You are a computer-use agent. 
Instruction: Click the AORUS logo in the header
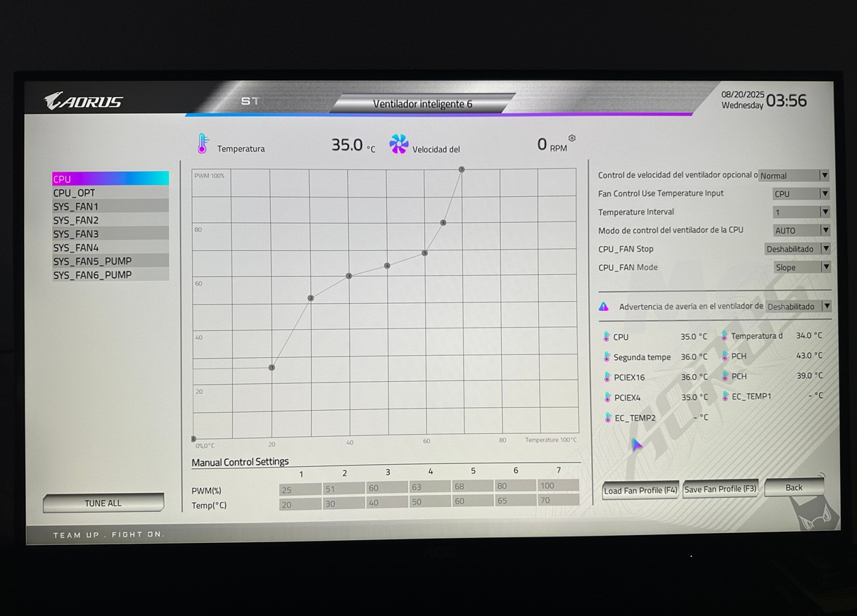[x=84, y=101]
